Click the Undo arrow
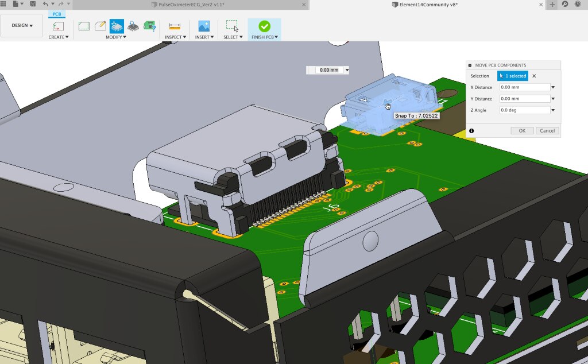The height and width of the screenshot is (364, 588). point(45,4)
